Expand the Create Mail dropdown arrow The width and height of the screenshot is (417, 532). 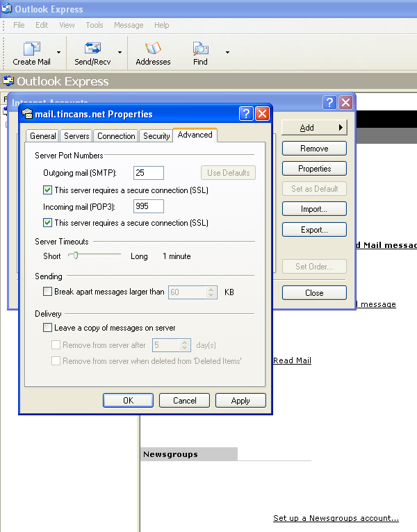(x=59, y=52)
